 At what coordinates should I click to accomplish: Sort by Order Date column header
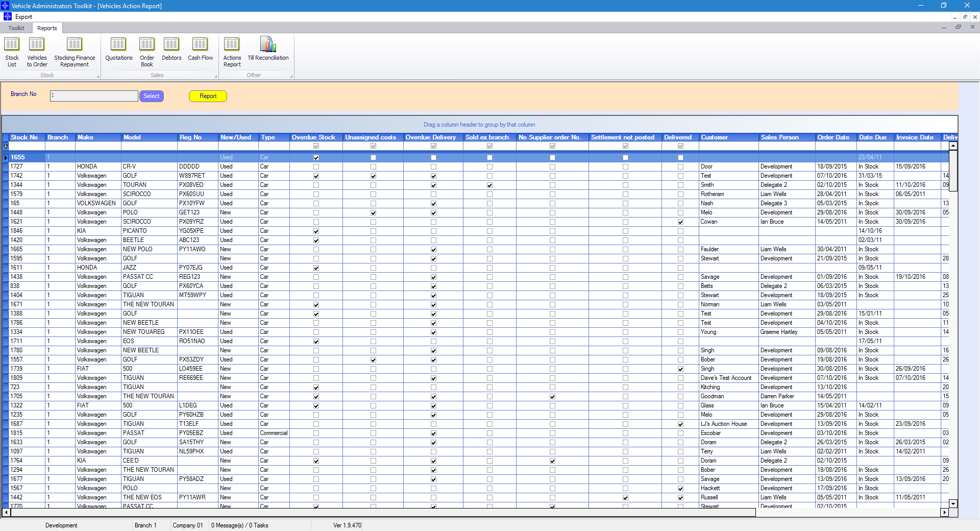836,137
